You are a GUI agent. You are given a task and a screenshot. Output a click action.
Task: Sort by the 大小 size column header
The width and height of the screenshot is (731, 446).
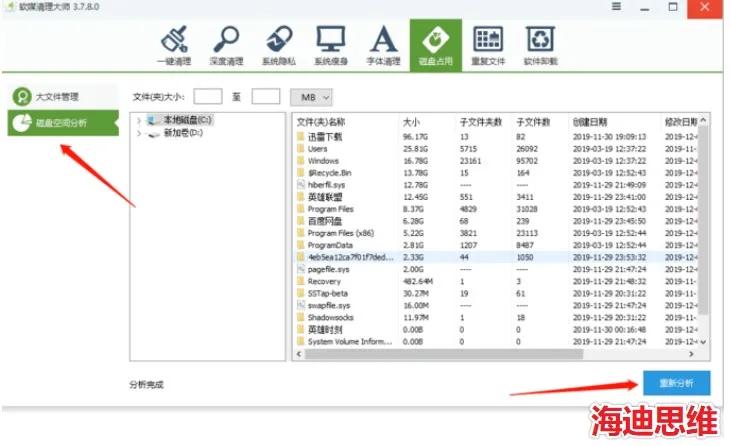point(411,122)
